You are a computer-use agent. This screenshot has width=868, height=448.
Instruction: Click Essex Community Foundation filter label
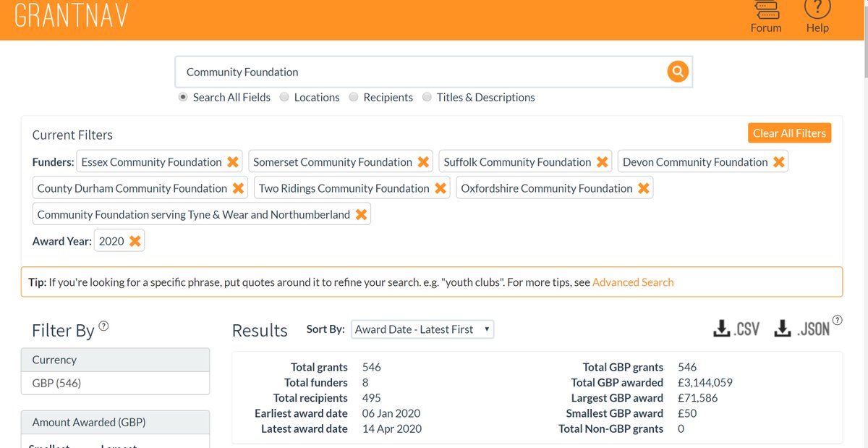[151, 162]
